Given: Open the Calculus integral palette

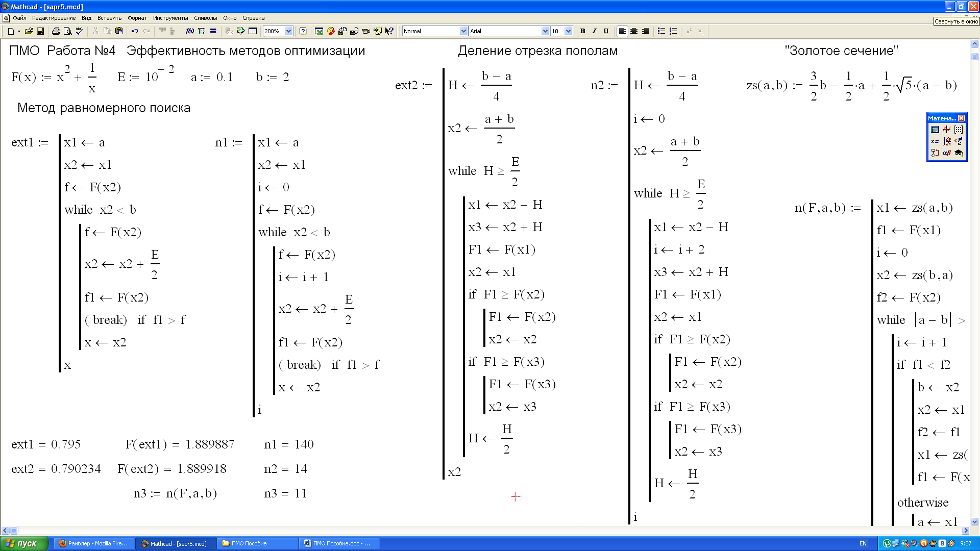Looking at the screenshot, I should [x=947, y=141].
